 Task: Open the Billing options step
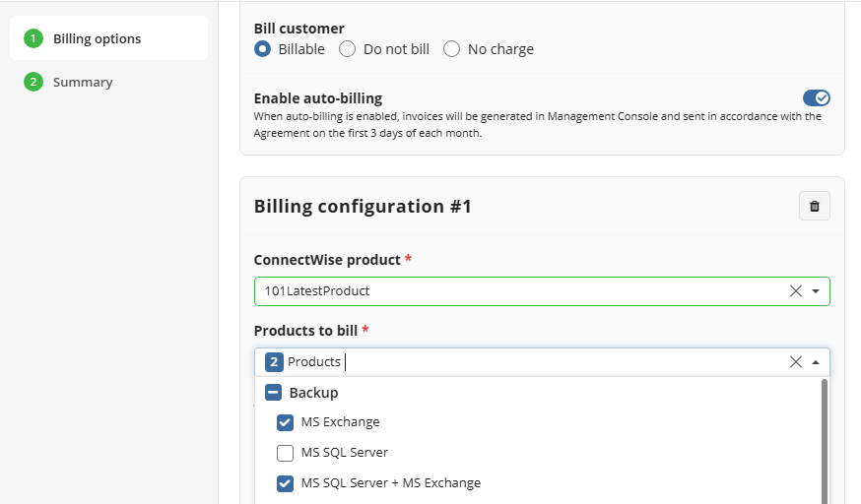click(x=108, y=38)
